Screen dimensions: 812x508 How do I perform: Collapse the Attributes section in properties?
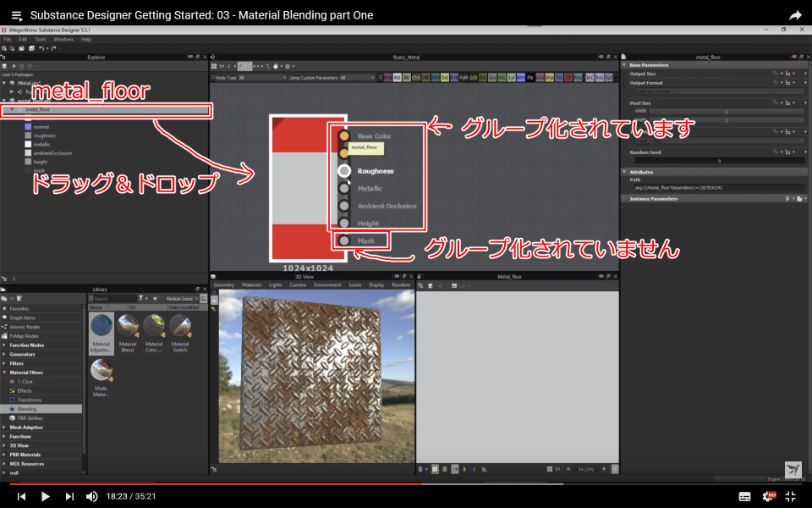click(x=624, y=172)
